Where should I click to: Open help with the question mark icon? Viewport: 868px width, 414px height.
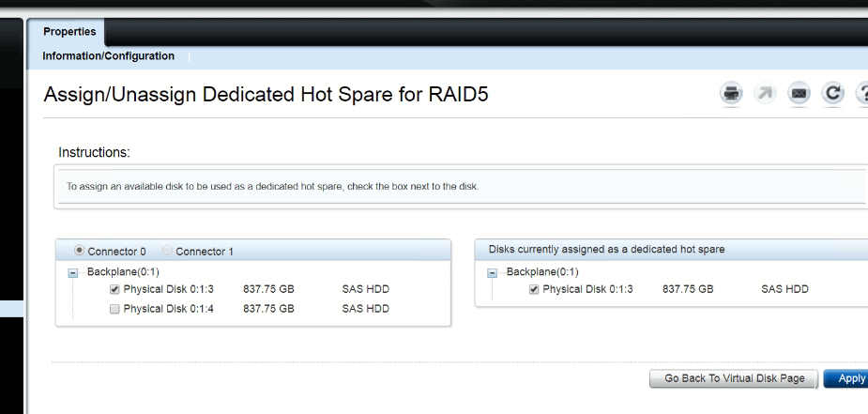point(861,93)
